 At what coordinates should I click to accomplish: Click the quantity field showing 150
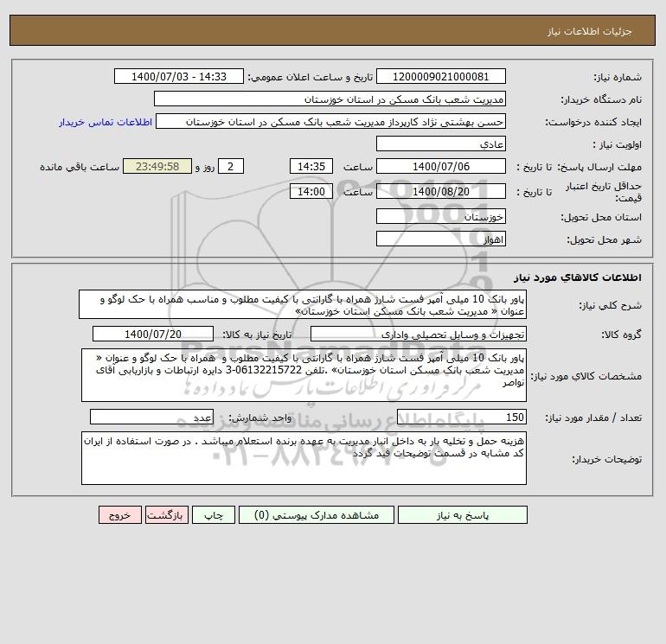pos(462,417)
